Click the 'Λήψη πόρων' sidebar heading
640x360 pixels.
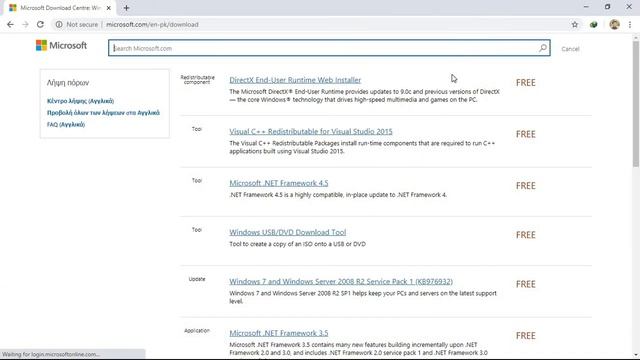click(x=68, y=83)
